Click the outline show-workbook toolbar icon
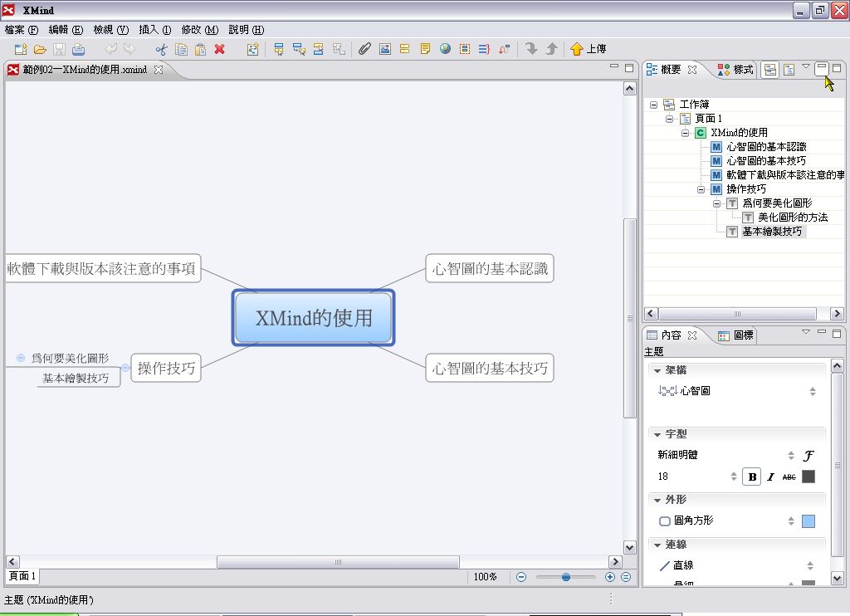The width and height of the screenshot is (850, 616). pyautogui.click(x=769, y=70)
